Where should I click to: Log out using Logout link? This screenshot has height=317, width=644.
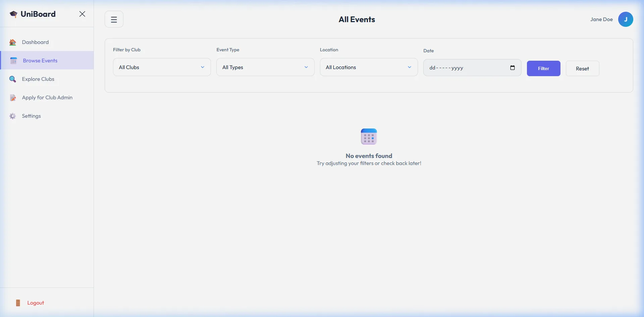36,303
